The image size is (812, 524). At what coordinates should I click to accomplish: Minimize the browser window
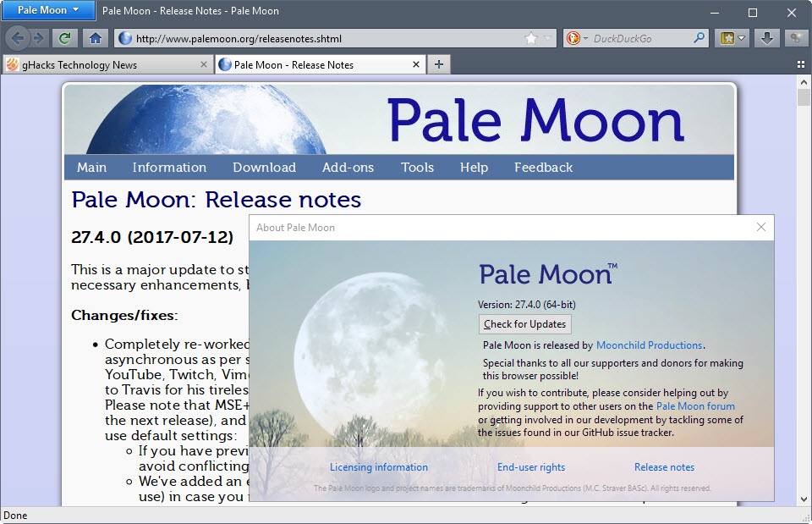[715, 13]
